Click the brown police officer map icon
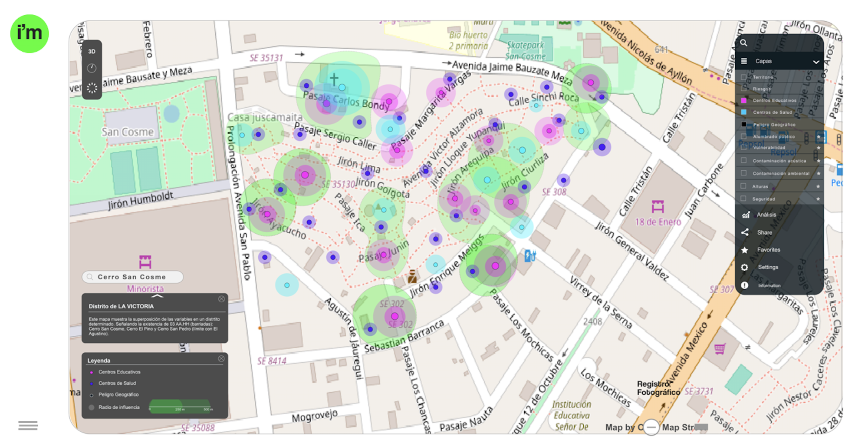The width and height of the screenshot is (868, 447). coord(412,275)
